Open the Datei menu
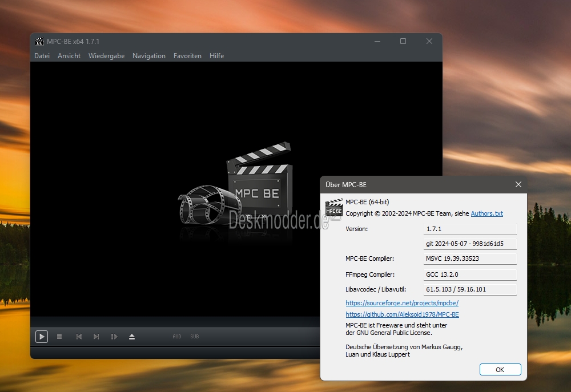The image size is (571, 392). coord(42,56)
